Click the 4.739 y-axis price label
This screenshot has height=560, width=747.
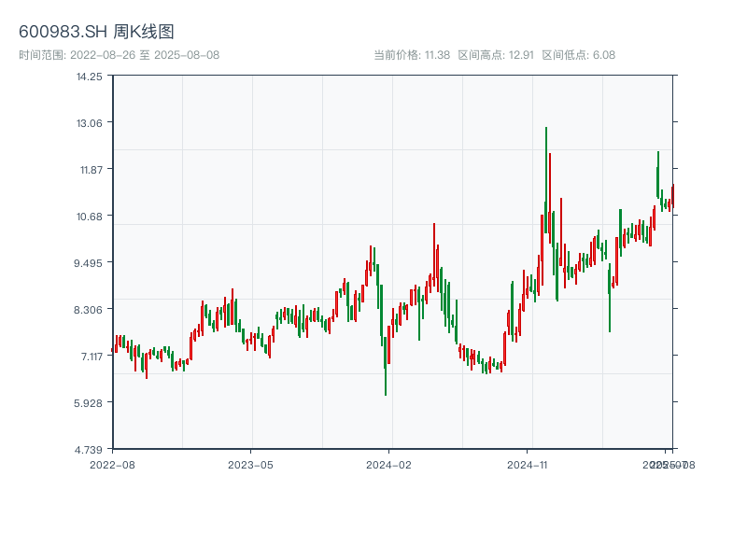coord(90,450)
